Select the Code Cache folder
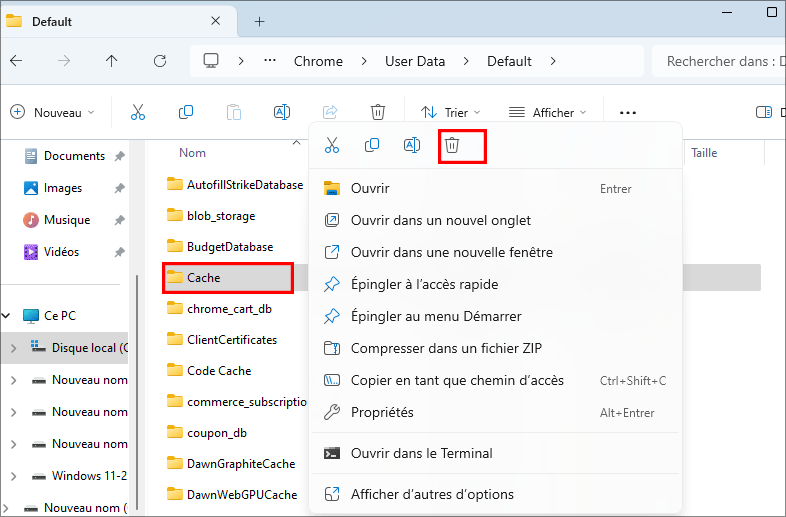 pyautogui.click(x=209, y=371)
